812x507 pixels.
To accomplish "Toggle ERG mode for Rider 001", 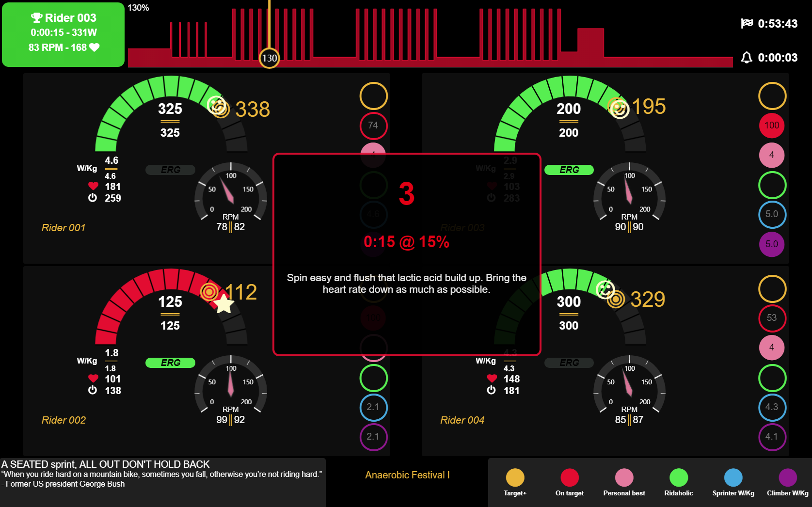I will (x=171, y=170).
